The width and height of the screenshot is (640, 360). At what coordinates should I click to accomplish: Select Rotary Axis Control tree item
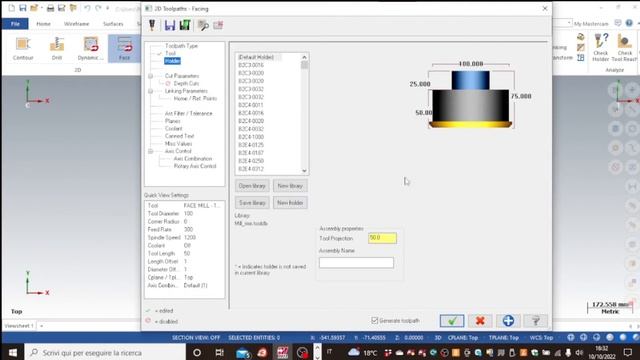pyautogui.click(x=195, y=166)
